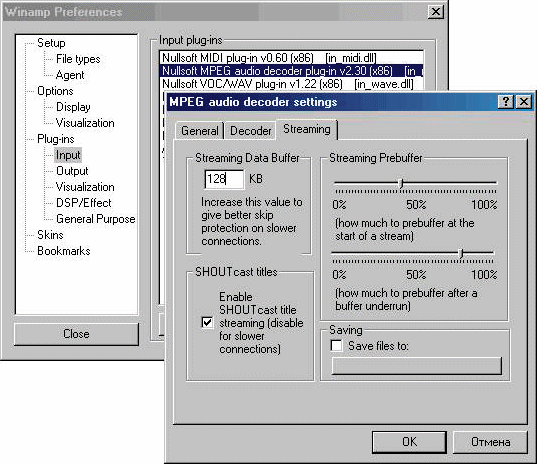Enable the Save files to checkbox
This screenshot has width=537, height=464.
point(336,346)
